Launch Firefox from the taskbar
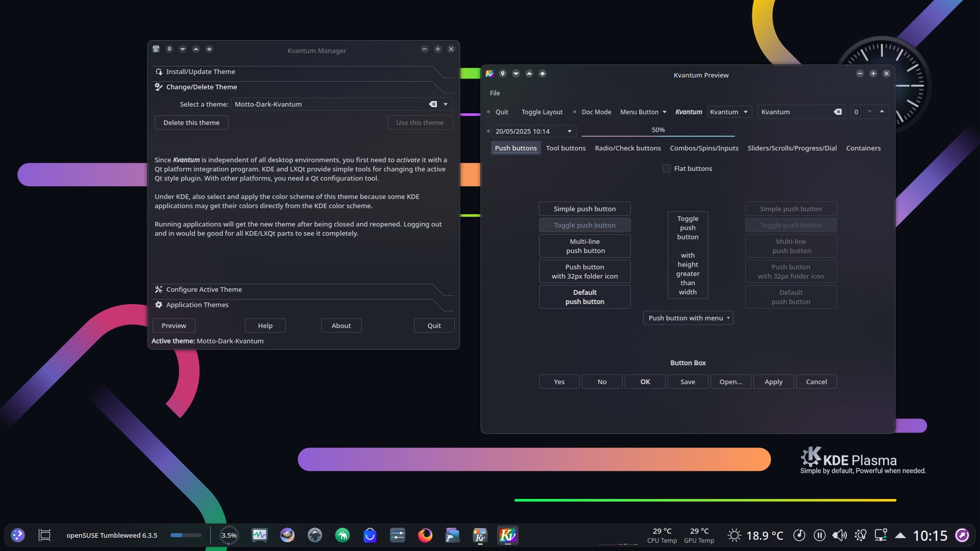Image resolution: width=980 pixels, height=551 pixels. 425,535
